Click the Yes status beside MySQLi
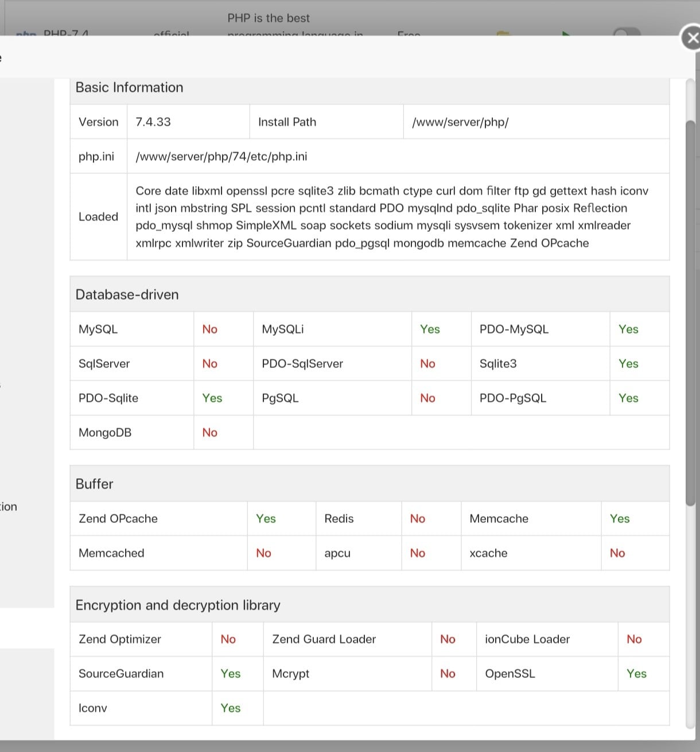The height and width of the screenshot is (752, 700). coord(430,329)
